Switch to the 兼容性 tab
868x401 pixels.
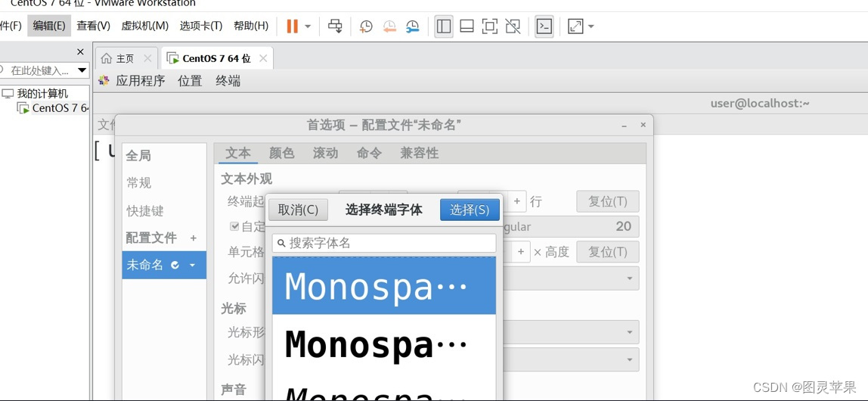pos(420,153)
